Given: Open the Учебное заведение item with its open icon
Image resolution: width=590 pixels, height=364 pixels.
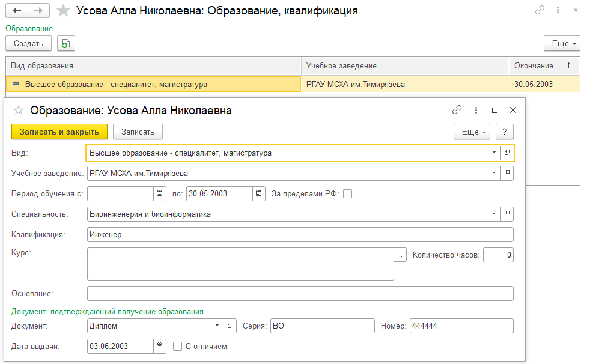Looking at the screenshot, I should click(507, 173).
